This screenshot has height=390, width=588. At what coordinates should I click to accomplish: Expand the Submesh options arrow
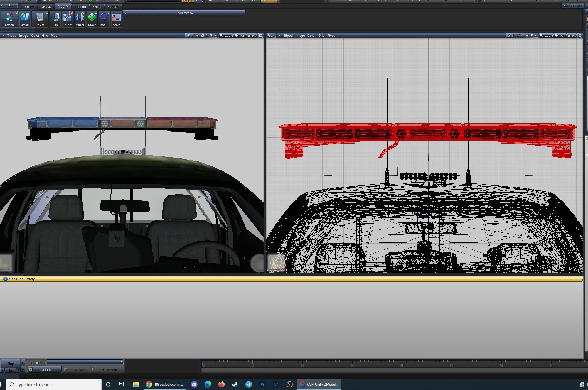(126, 13)
